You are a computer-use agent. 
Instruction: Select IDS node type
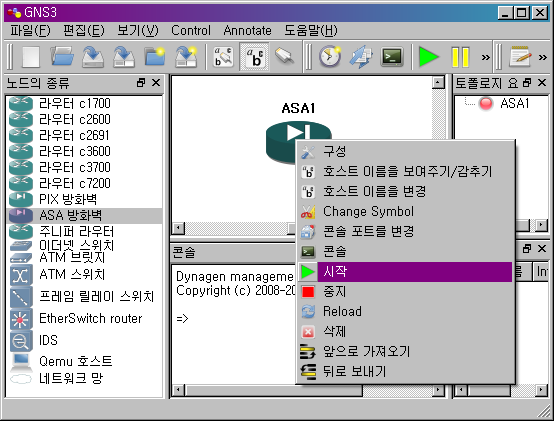[x=84, y=340]
